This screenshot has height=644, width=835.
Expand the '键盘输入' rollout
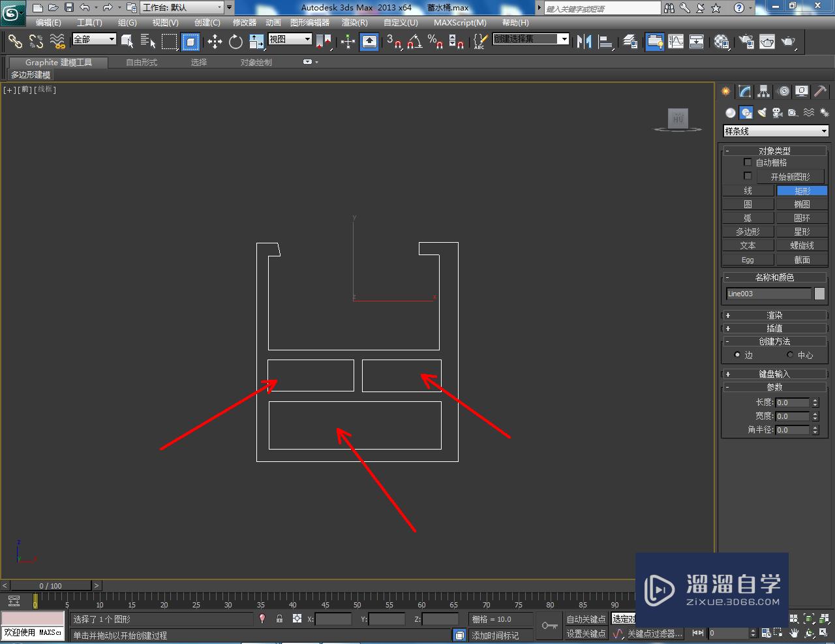click(x=774, y=374)
